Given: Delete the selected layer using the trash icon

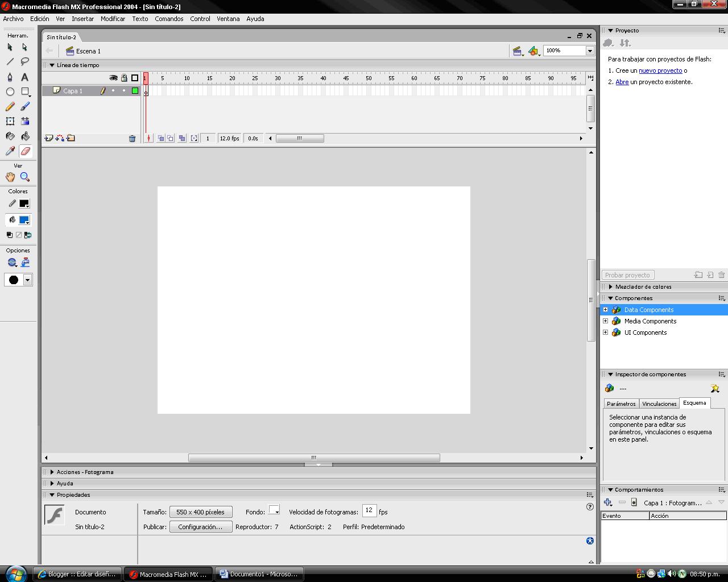Looking at the screenshot, I should click(x=133, y=138).
